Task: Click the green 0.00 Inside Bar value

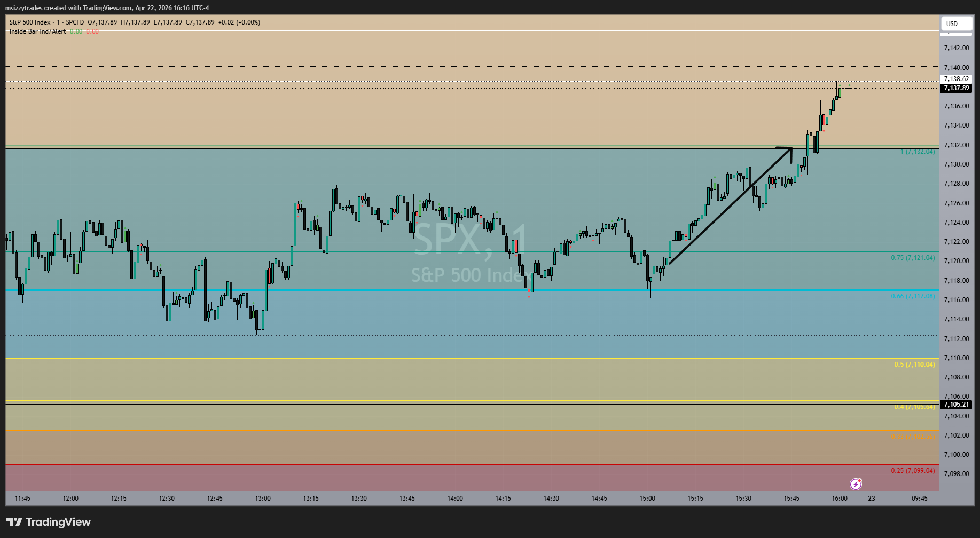Action: [76, 31]
